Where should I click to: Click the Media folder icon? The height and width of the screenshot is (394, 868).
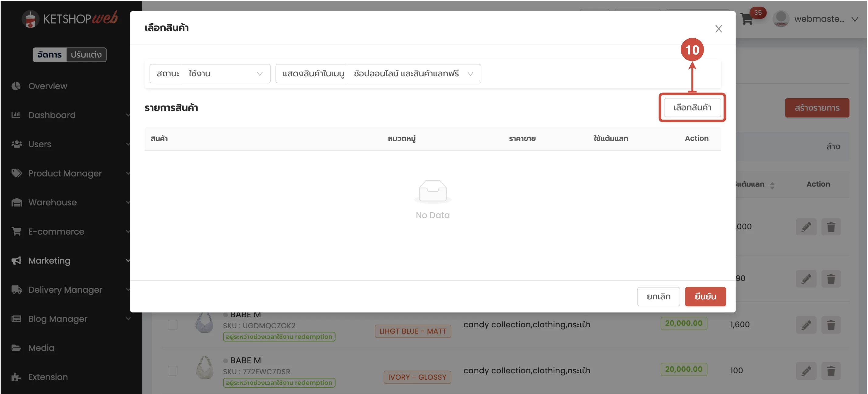click(x=16, y=347)
